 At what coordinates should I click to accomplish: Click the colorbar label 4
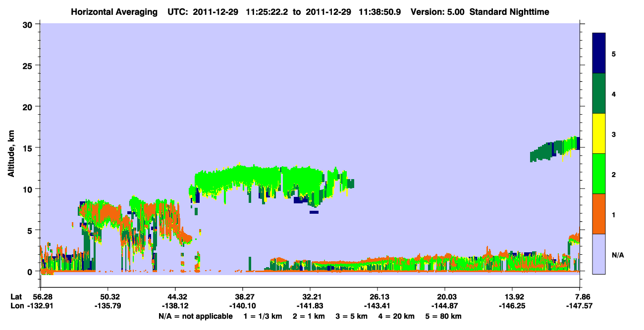tap(614, 94)
